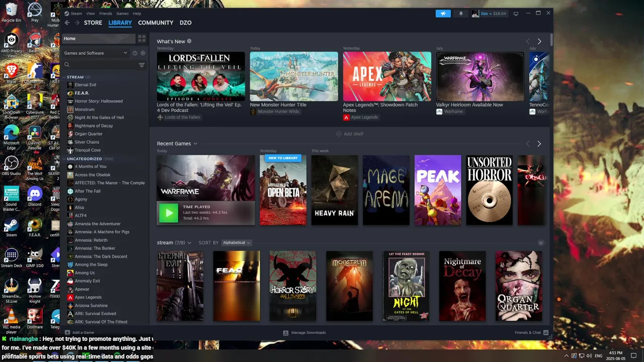
Task: Open What's New settings gear
Action: (189, 41)
